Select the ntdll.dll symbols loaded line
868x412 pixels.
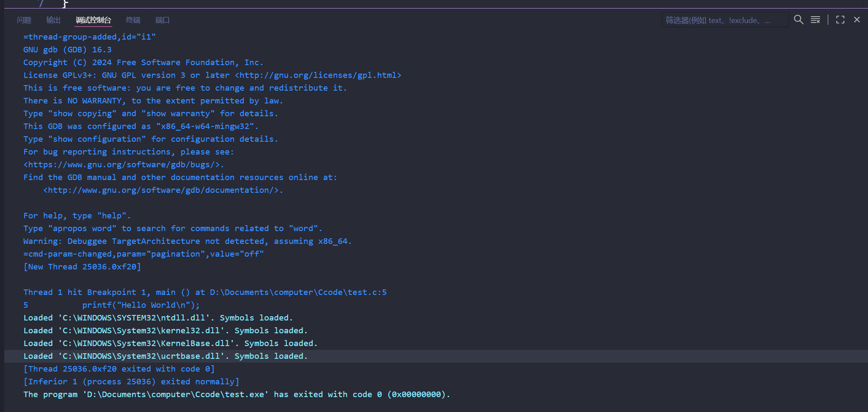coord(158,318)
